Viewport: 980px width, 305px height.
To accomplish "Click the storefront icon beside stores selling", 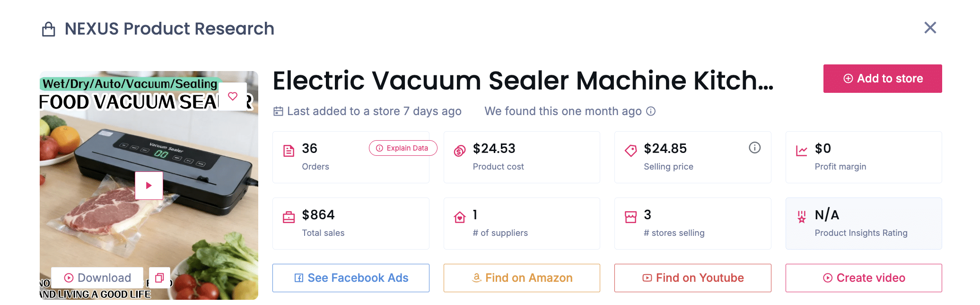I will tap(630, 216).
